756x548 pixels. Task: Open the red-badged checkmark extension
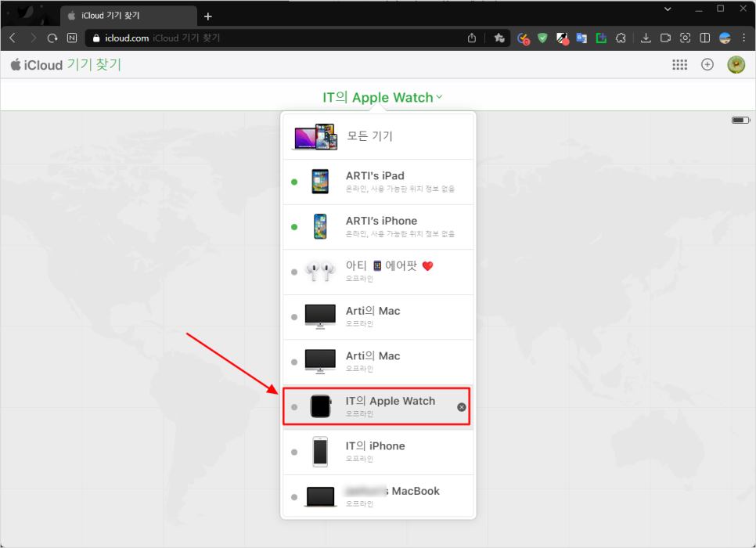[523, 38]
